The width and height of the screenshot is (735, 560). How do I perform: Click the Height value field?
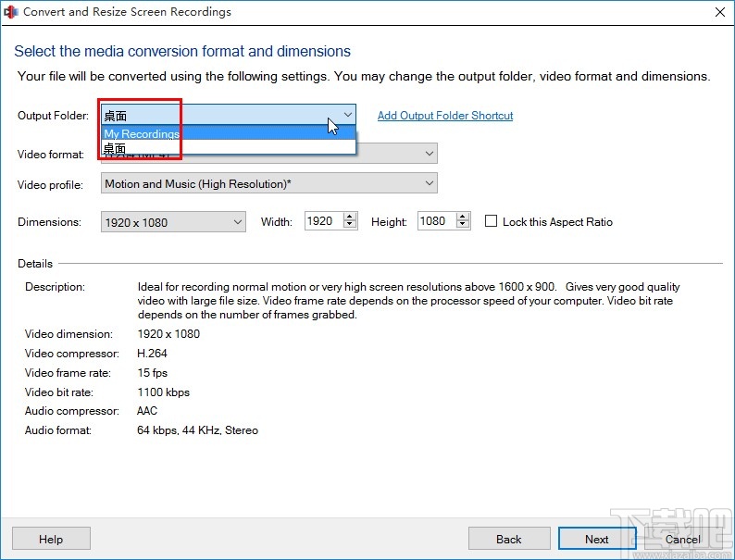[436, 220]
